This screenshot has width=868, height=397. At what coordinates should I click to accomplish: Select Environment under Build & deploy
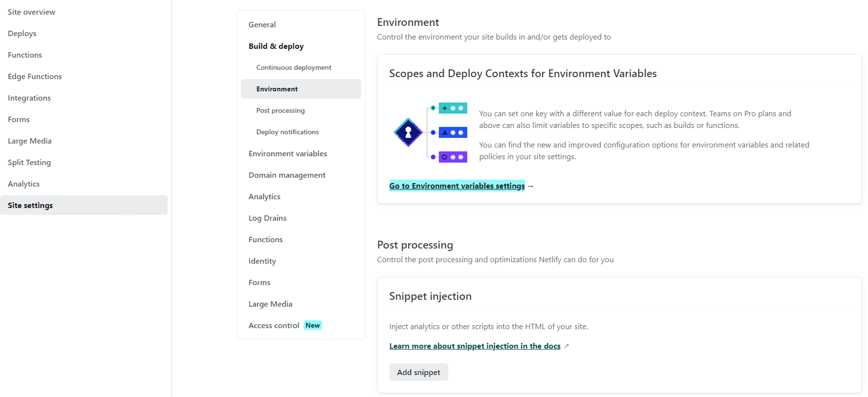[277, 89]
